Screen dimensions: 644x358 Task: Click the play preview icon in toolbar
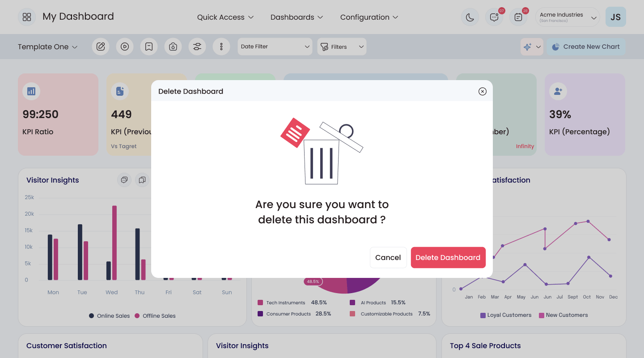pos(125,47)
